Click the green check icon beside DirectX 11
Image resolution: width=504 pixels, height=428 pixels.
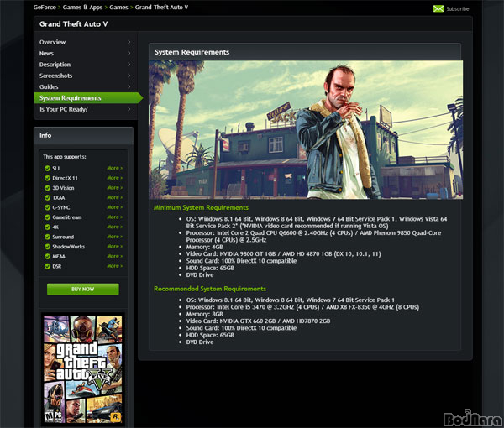(47, 178)
